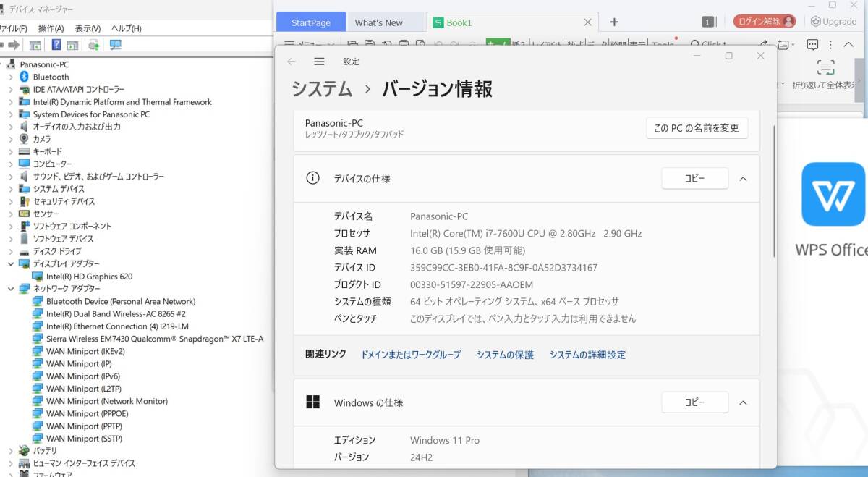Click the wrap text icon above 折り返して全体表示
This screenshot has height=477, width=868.
tap(825, 67)
